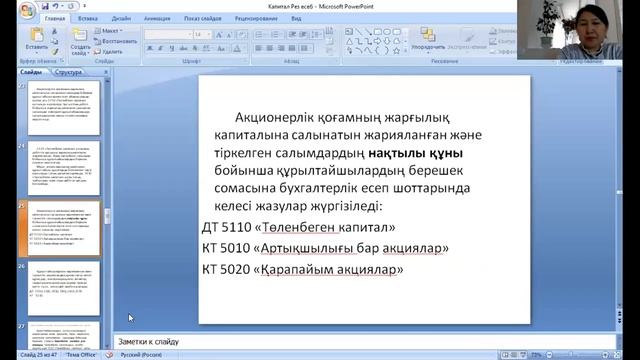This screenshot has width=640, height=360.
Task: Select the Oval shape in gallery
Action: pos(387,31)
